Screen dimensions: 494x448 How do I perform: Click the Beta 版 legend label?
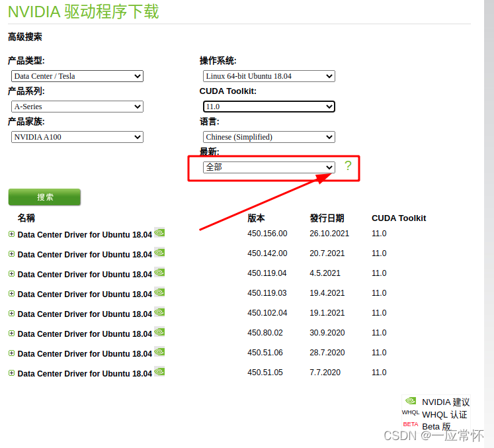tap(436, 427)
